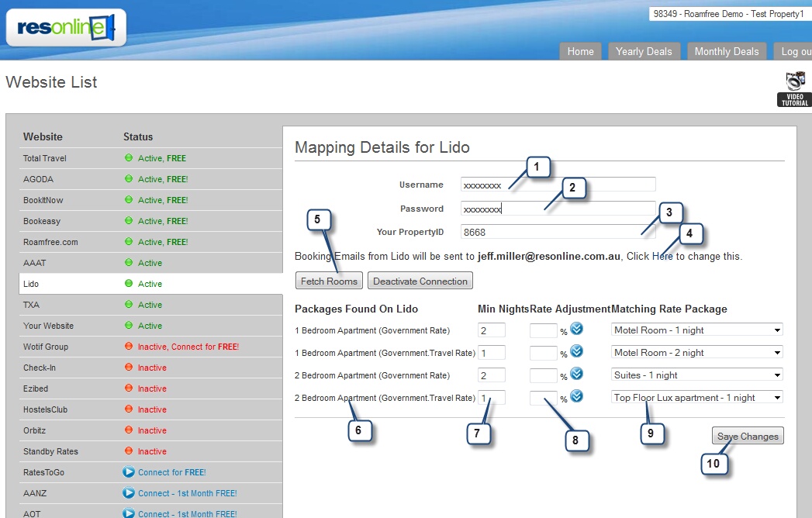Viewport: 812px width, 518px height.
Task: Click the Deactivate Connection button
Action: click(x=420, y=281)
